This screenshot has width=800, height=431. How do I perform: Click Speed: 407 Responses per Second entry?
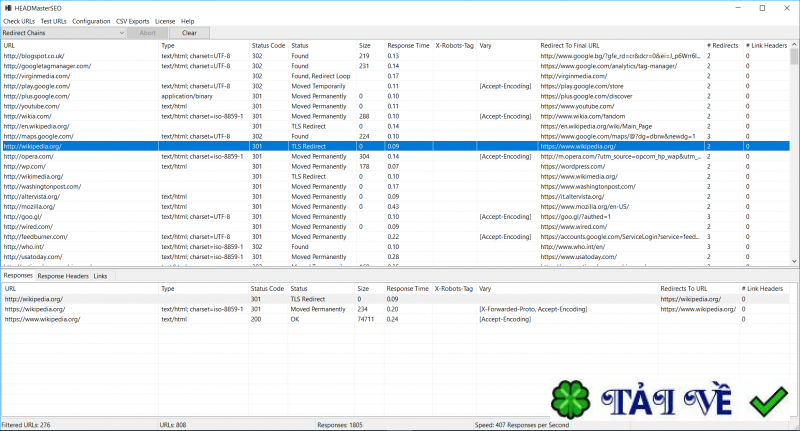pyautogui.click(x=521, y=425)
